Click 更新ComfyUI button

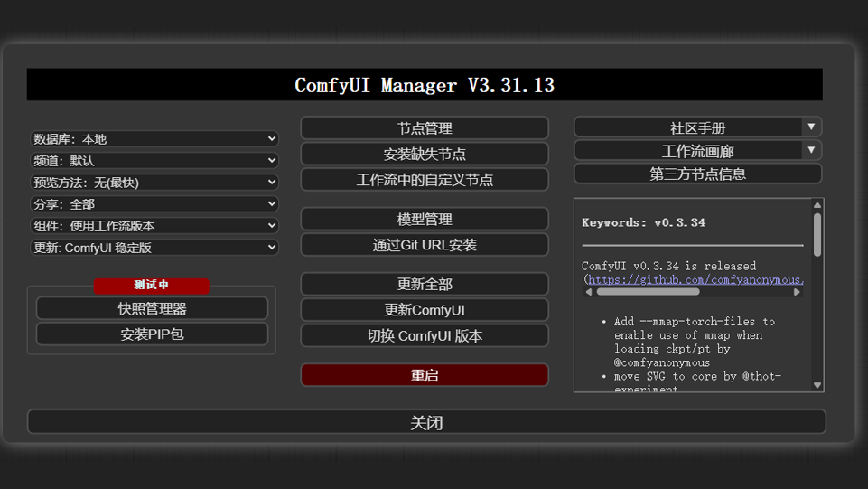pyautogui.click(x=425, y=310)
